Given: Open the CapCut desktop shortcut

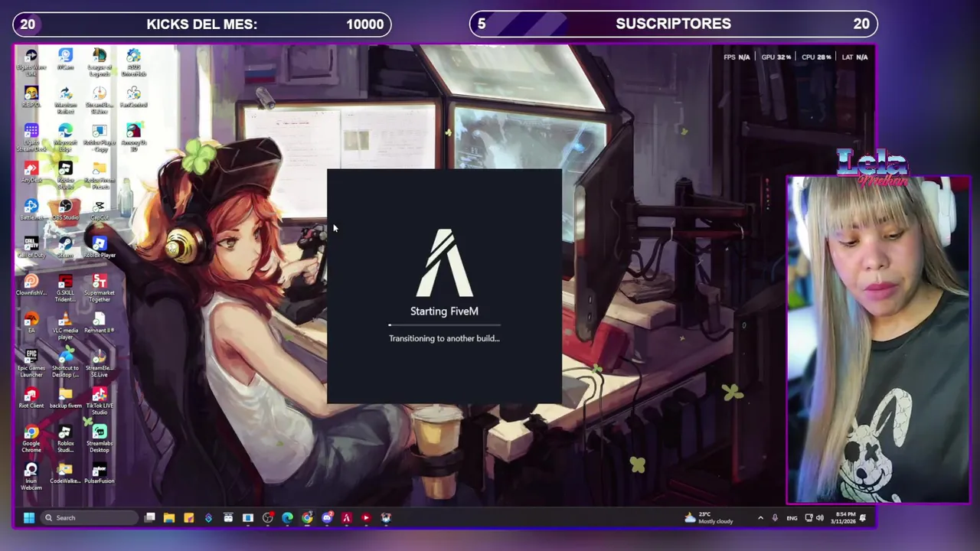Looking at the screenshot, I should coord(100,210).
